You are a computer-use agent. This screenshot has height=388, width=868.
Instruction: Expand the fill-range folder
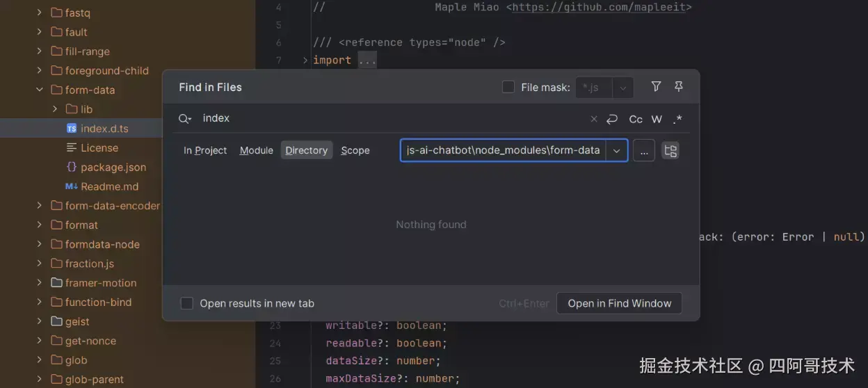click(x=40, y=51)
